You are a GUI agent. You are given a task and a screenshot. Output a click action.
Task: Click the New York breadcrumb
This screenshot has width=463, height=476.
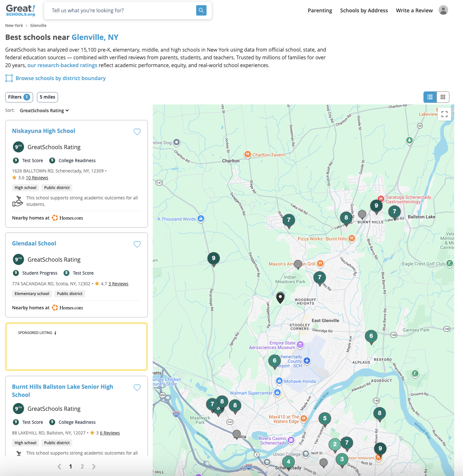14,26
